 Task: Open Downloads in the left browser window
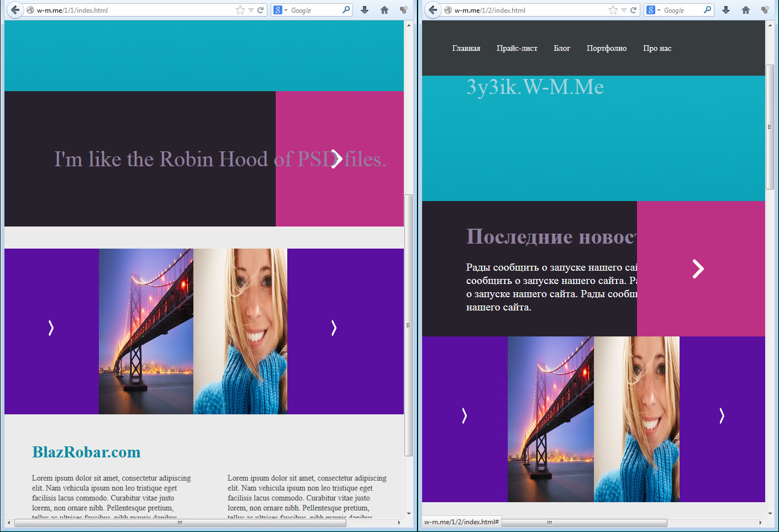pos(365,10)
